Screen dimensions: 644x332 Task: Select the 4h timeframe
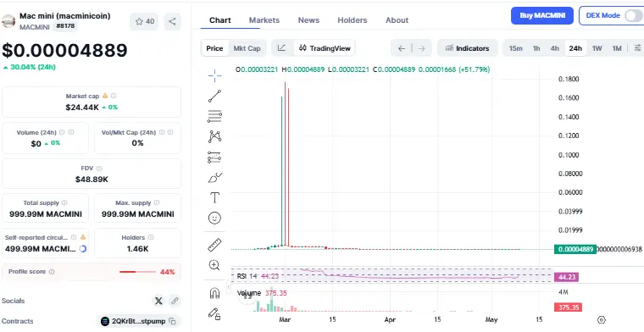tap(554, 48)
